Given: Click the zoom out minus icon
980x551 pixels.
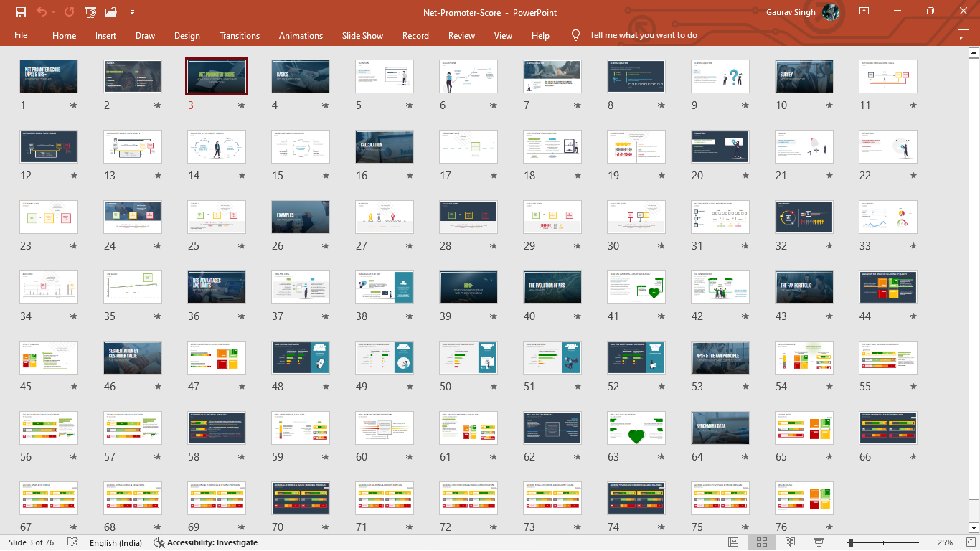Looking at the screenshot, I should point(842,542).
